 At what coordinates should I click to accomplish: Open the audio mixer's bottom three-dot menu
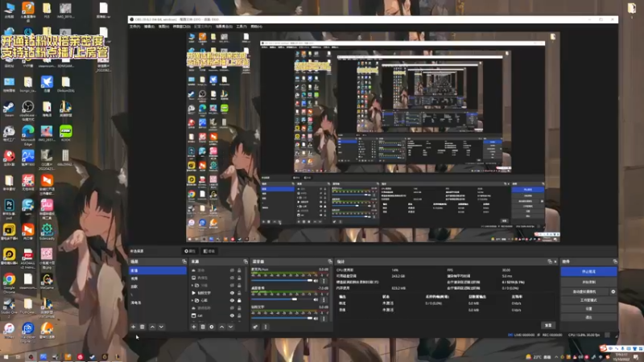tap(266, 327)
